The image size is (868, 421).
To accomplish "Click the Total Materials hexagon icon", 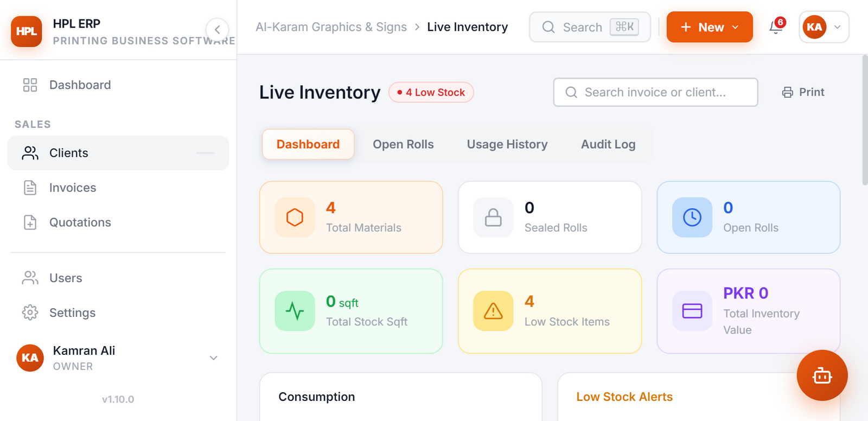I will pyautogui.click(x=295, y=217).
